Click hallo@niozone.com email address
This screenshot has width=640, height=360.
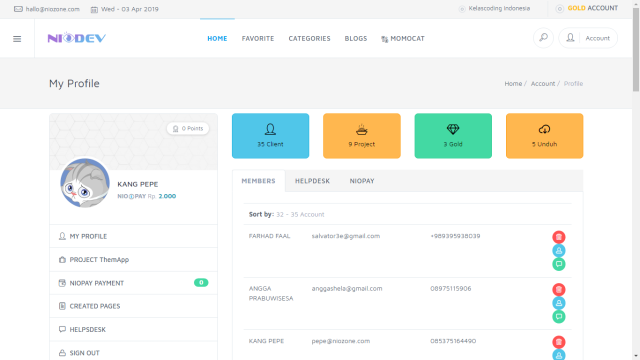(x=53, y=9)
